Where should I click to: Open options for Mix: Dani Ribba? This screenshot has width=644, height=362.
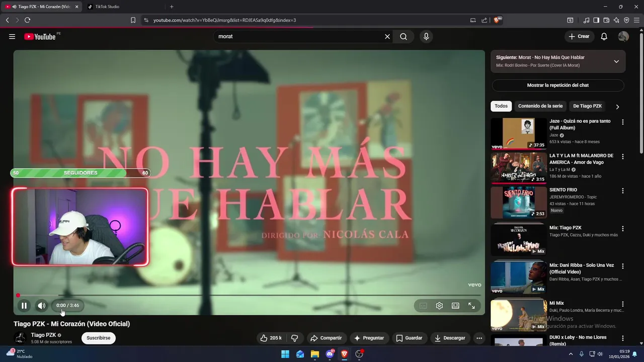click(x=623, y=266)
